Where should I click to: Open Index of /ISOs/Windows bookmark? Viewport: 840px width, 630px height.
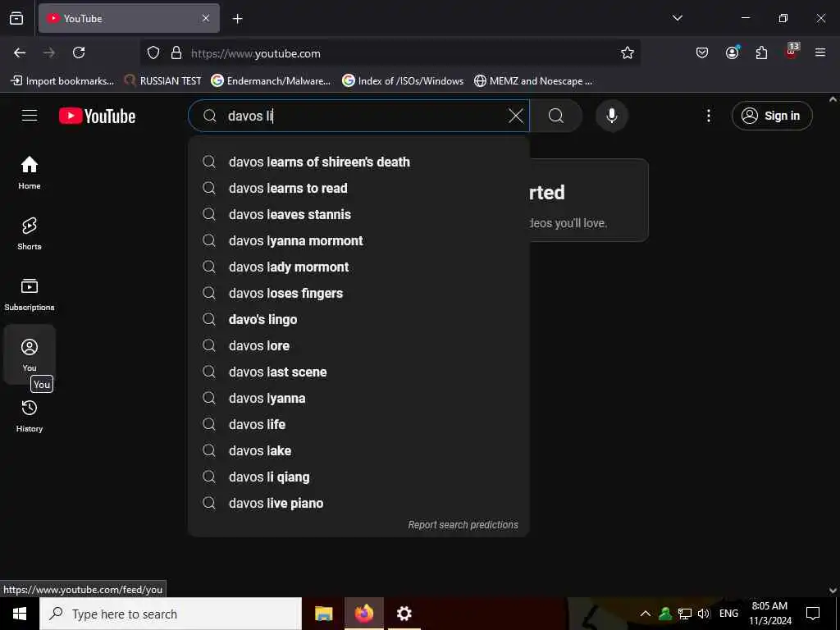tap(403, 81)
